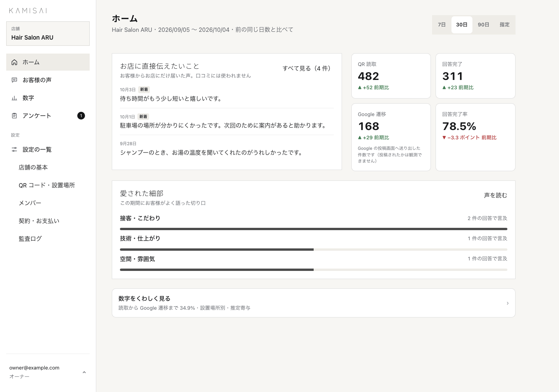Click the KAMISAI logo
Viewport: 559px width, 392px height.
point(28,11)
